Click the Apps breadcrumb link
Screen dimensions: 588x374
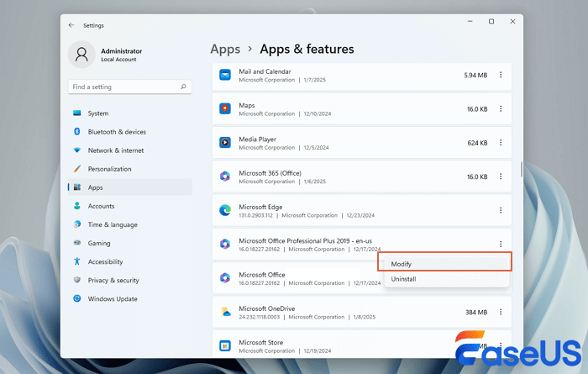pos(225,49)
